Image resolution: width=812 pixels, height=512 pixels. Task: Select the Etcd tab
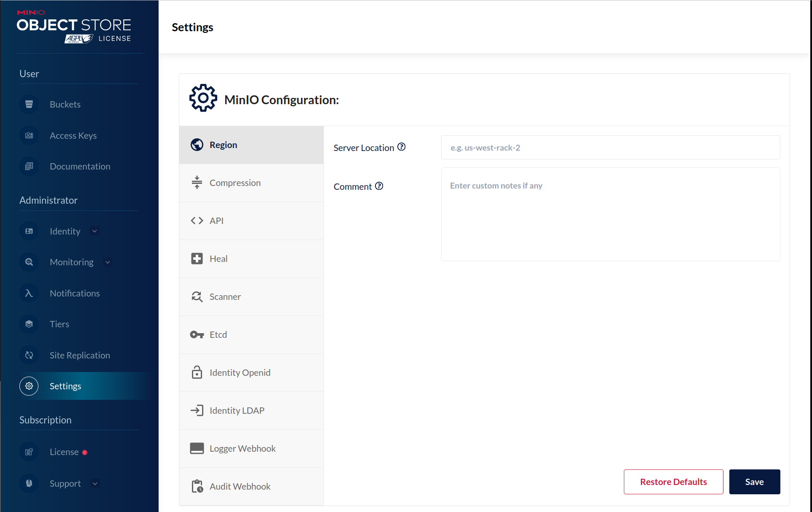point(251,334)
